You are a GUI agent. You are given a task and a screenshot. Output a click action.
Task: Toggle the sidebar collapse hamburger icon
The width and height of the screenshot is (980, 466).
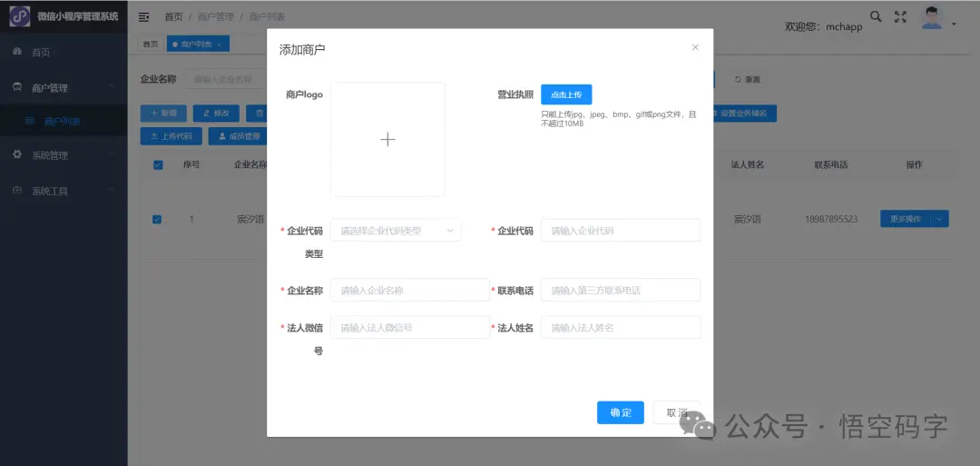pyautogui.click(x=143, y=17)
